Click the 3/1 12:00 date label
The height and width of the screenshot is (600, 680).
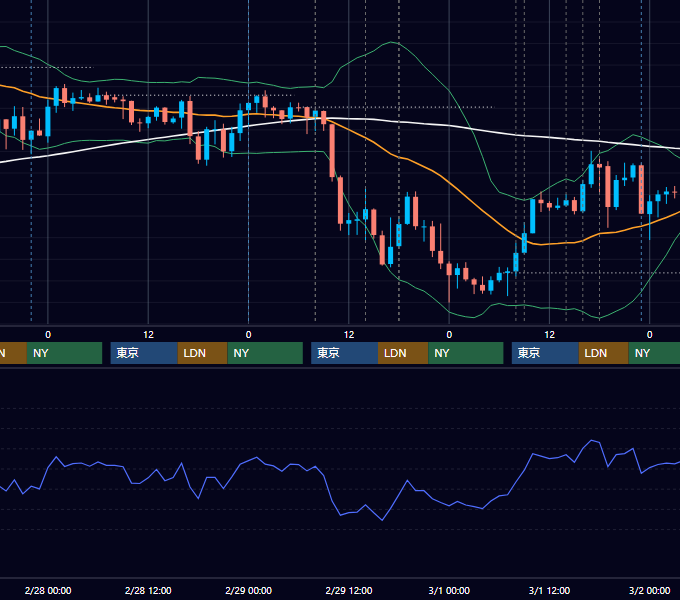click(x=549, y=590)
